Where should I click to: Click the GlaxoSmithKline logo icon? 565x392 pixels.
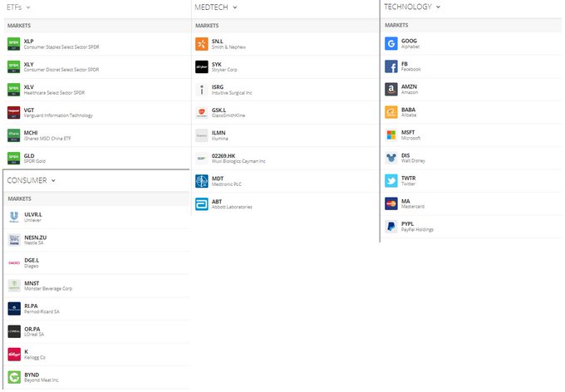pos(202,112)
